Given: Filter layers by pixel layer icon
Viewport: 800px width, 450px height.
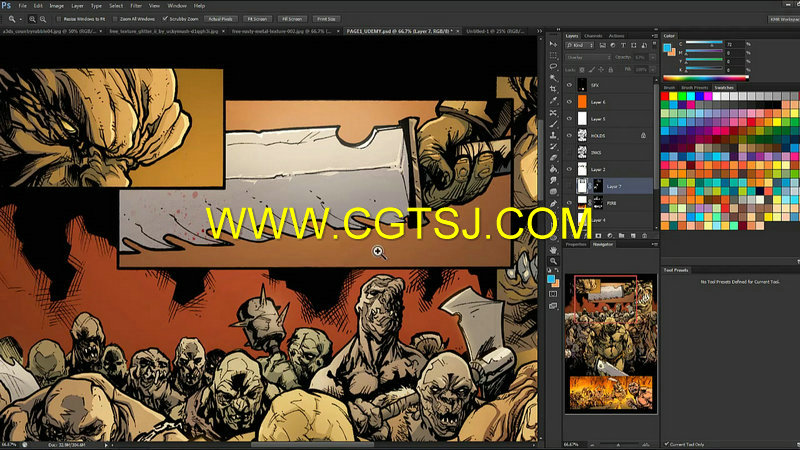Looking at the screenshot, I should click(603, 45).
